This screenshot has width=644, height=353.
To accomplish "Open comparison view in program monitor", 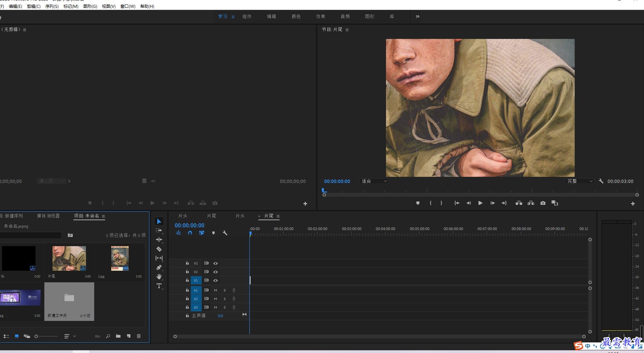I will click(x=555, y=203).
